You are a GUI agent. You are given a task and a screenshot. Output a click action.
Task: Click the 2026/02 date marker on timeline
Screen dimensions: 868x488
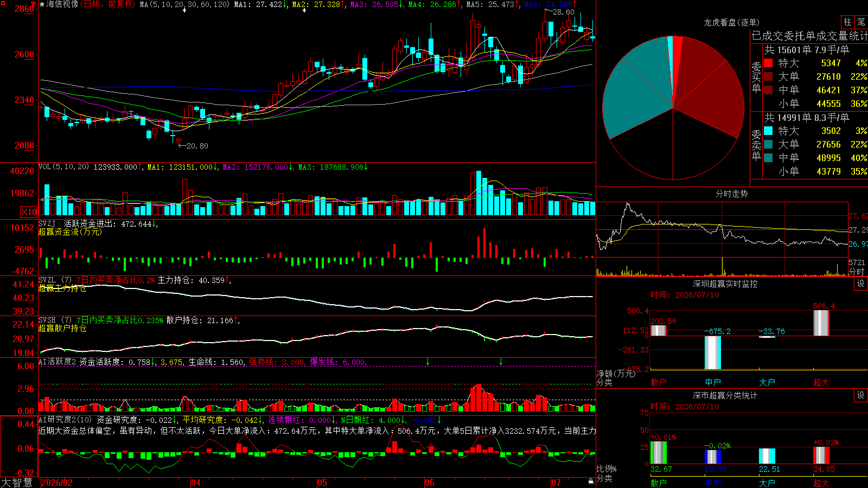click(x=57, y=483)
